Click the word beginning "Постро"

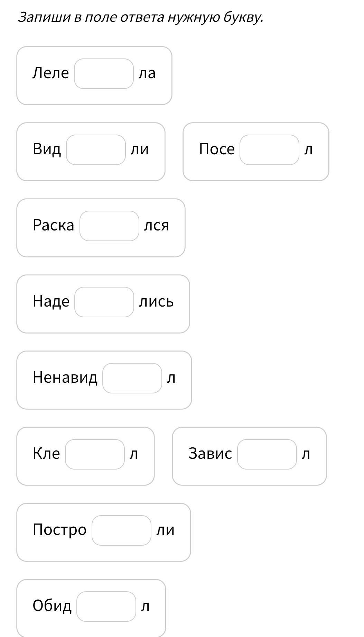point(59,530)
